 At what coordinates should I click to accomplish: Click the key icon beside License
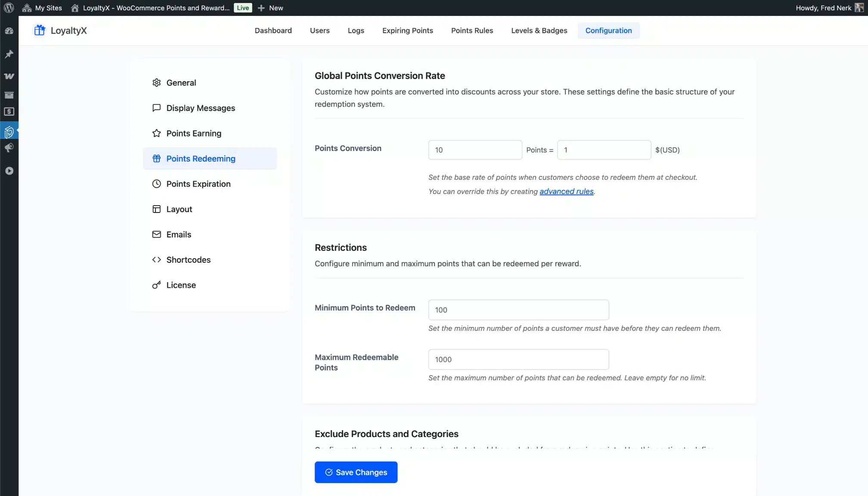click(x=157, y=285)
